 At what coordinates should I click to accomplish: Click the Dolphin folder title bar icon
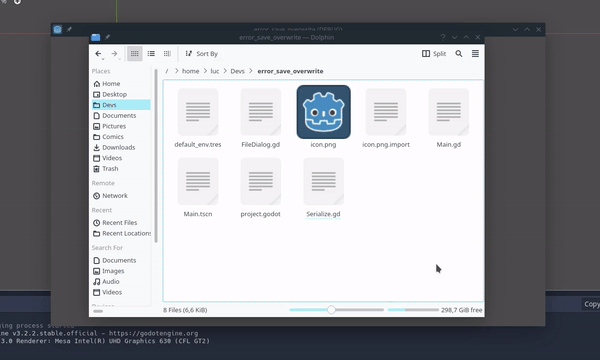[96, 37]
